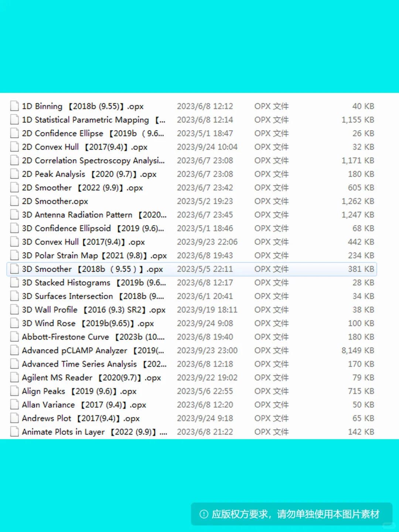Select the Abbott-Firestone Curve file
This screenshot has height=532, width=399.
(x=93, y=337)
